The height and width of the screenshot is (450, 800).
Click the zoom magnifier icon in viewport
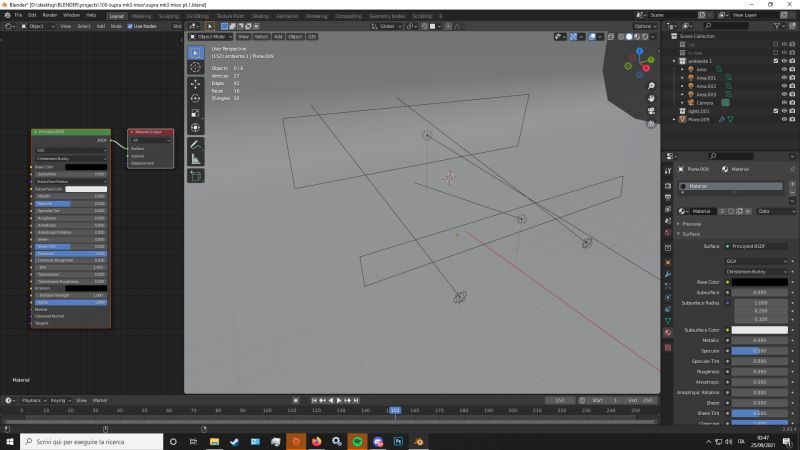tap(651, 86)
